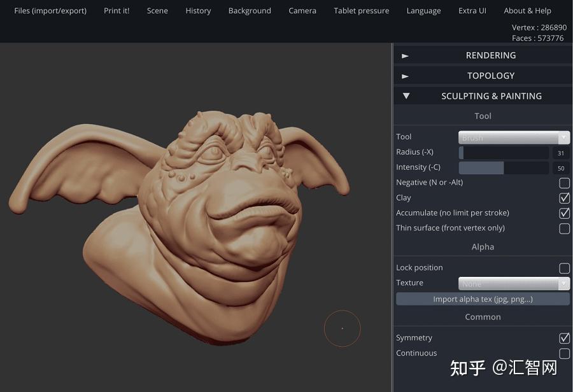Uncheck Accumulate (no limit per stroke)
Viewport: 573px width, 392px height.
564,213
